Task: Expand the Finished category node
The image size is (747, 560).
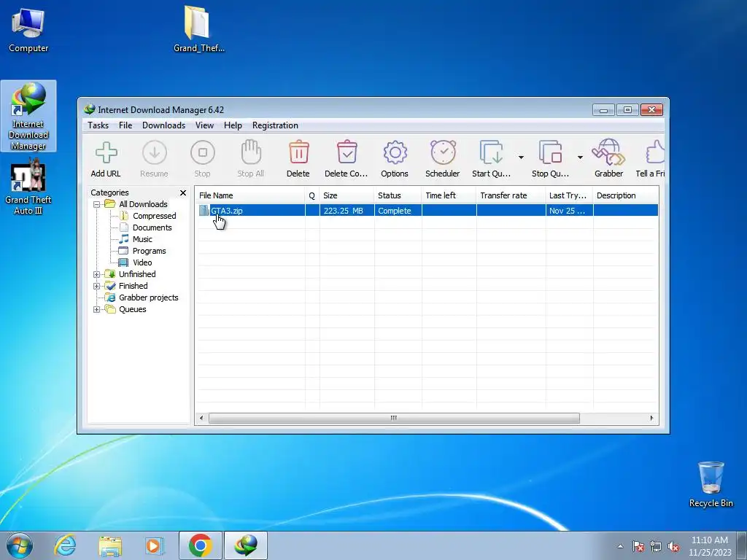Action: click(x=97, y=286)
